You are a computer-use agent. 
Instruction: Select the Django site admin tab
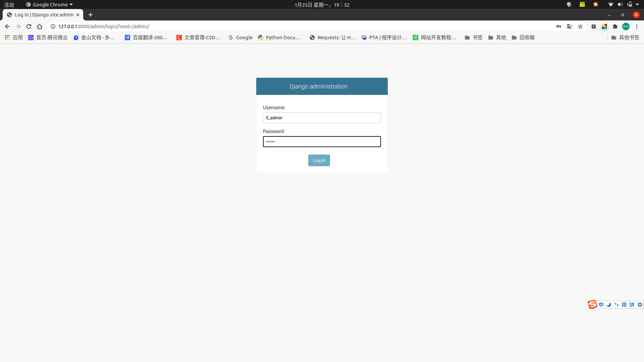(43, 15)
